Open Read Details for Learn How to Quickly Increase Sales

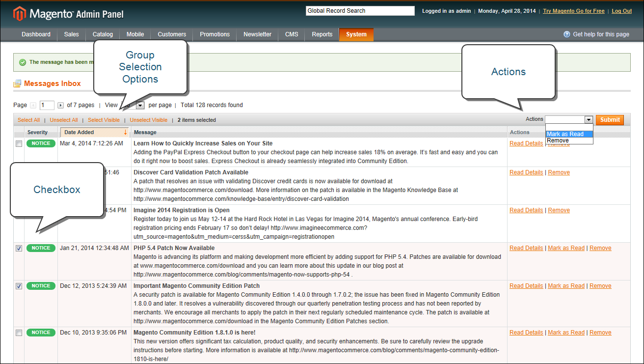(526, 143)
